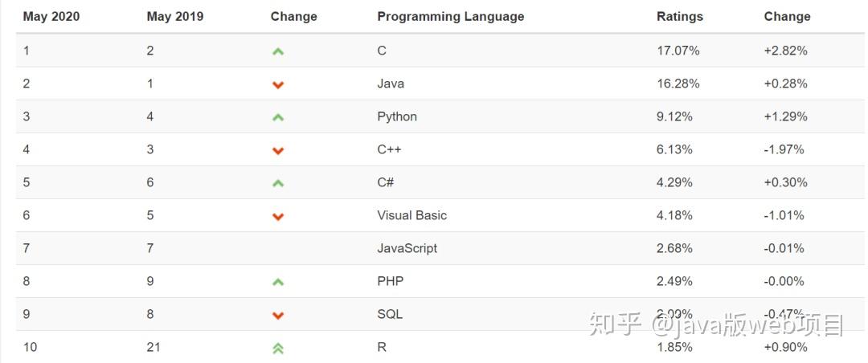Select the Visual Basic language name
This screenshot has height=363, width=868.
pos(411,215)
